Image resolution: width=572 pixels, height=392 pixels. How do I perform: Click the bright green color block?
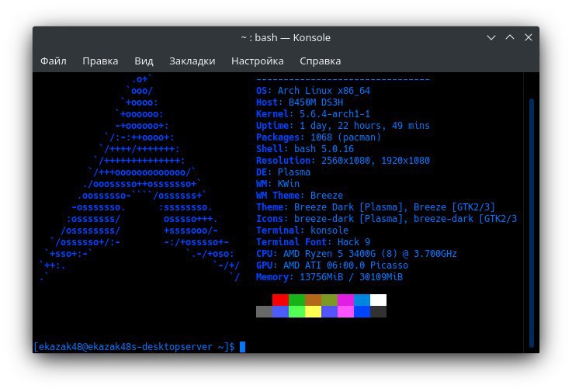(296, 312)
